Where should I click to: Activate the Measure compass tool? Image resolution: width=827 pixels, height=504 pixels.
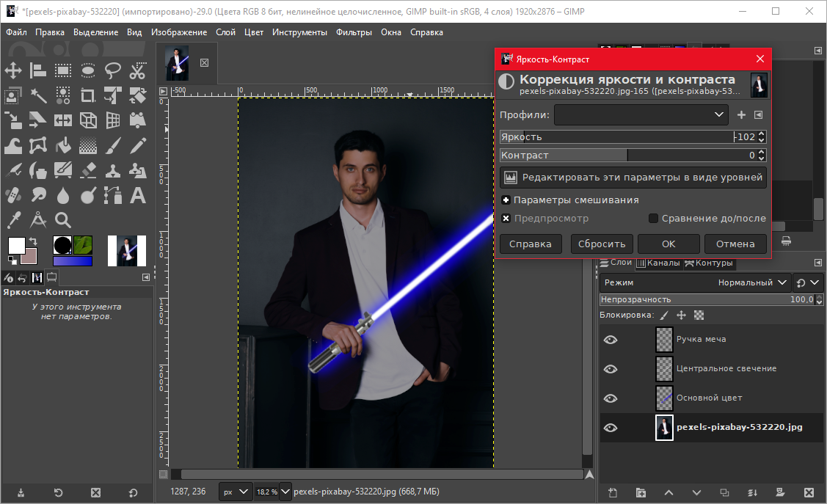(x=37, y=220)
